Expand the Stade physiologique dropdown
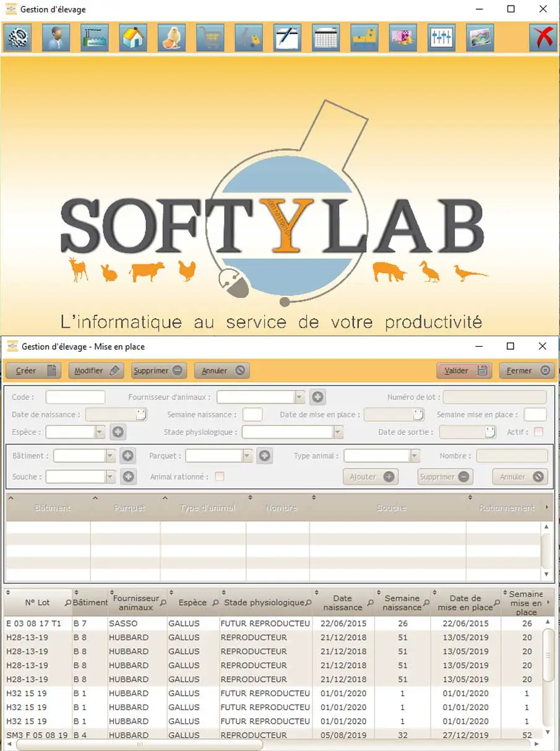This screenshot has width=560, height=751. (x=338, y=432)
